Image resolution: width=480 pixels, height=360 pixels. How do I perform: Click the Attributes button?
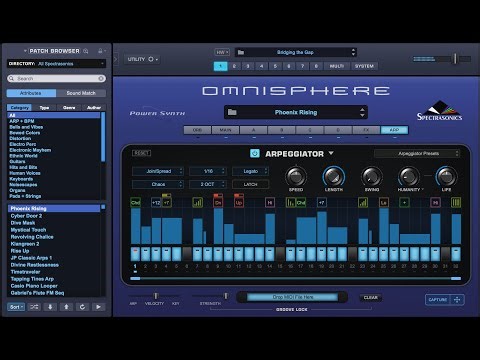31,93
